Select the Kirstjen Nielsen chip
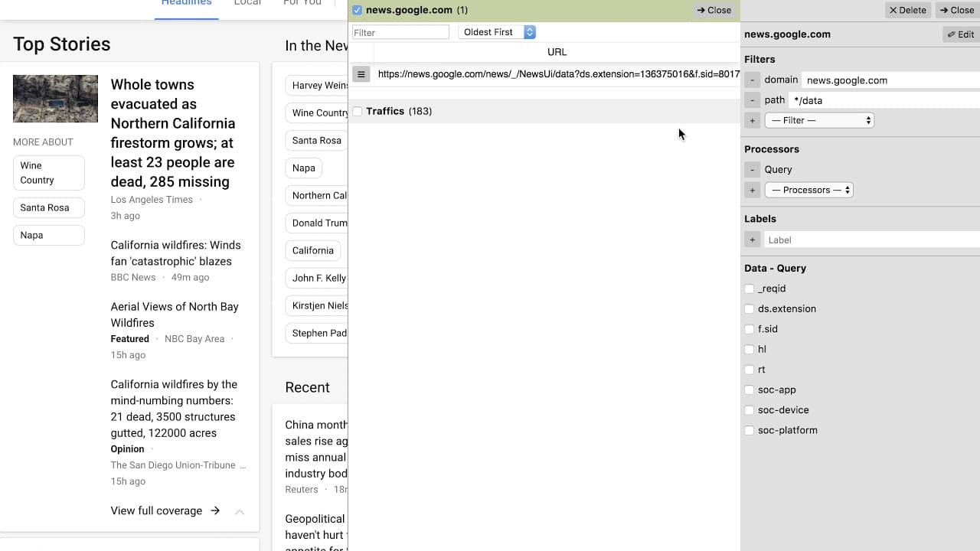This screenshot has height=551, width=980. 317,305
